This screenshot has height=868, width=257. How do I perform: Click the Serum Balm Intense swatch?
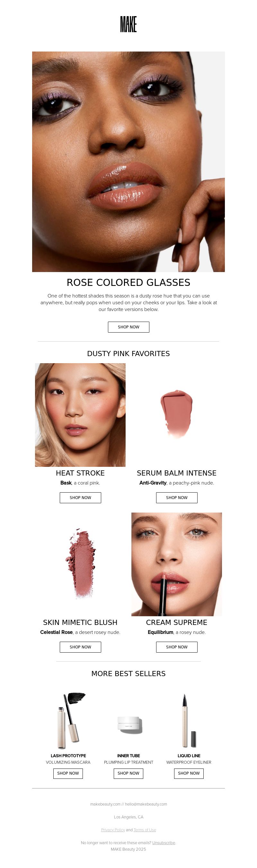click(x=177, y=415)
